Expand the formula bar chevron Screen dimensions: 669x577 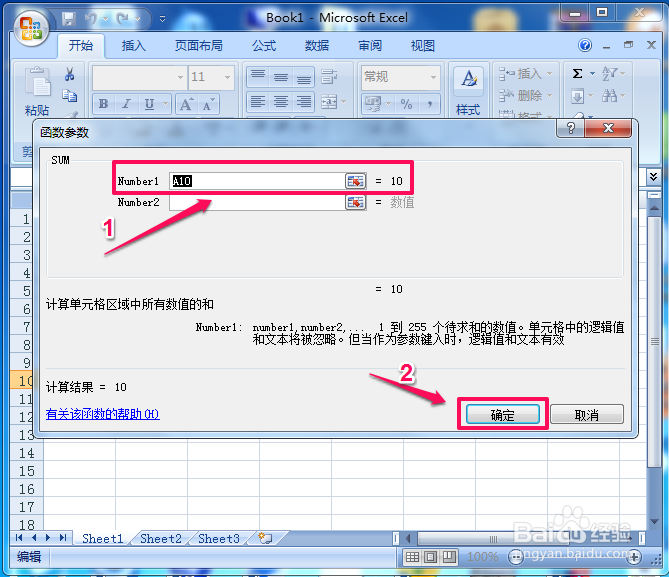coord(653,176)
